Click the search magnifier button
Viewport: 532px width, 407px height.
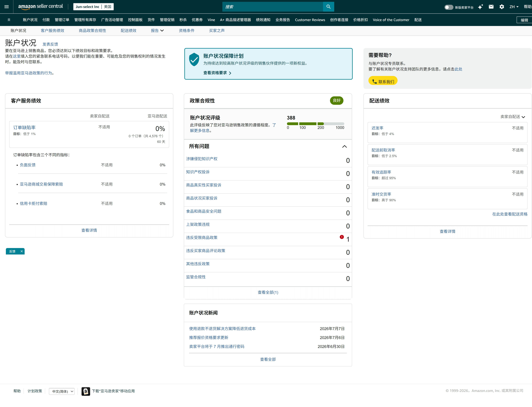[x=328, y=7]
